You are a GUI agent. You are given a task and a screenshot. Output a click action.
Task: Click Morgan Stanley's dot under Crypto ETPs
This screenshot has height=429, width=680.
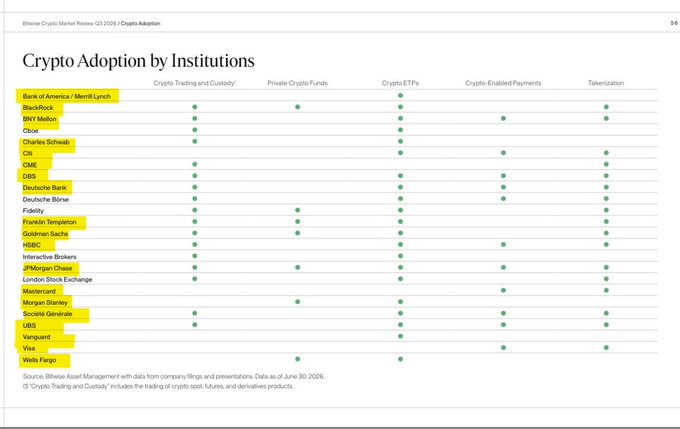tap(400, 301)
